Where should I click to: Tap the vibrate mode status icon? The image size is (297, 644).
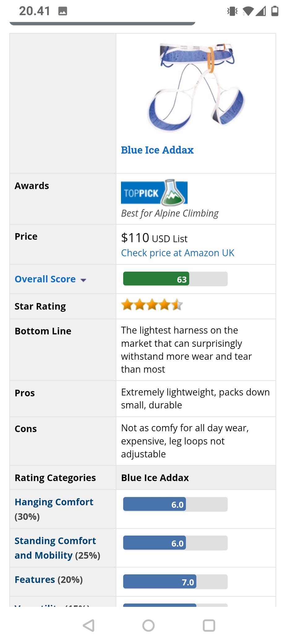[x=232, y=11]
